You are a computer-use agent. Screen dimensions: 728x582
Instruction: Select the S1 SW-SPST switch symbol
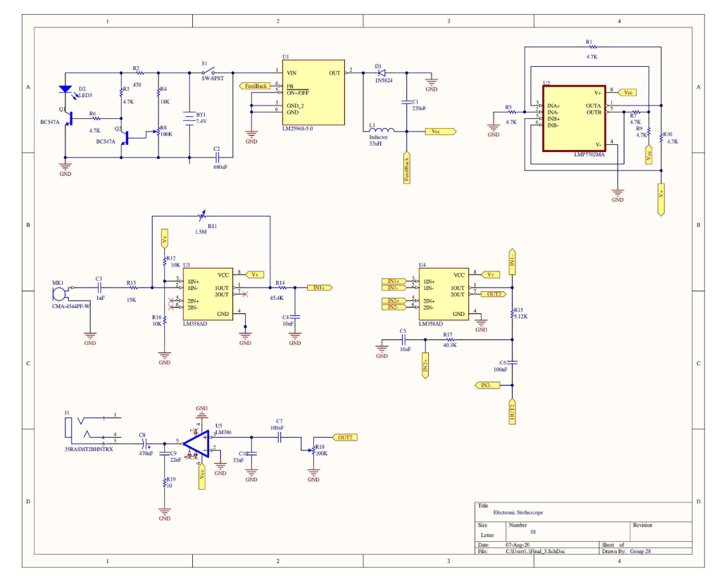209,72
